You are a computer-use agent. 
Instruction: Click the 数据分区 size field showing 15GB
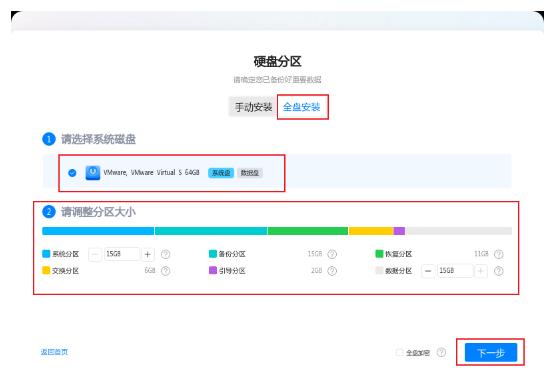[455, 271]
